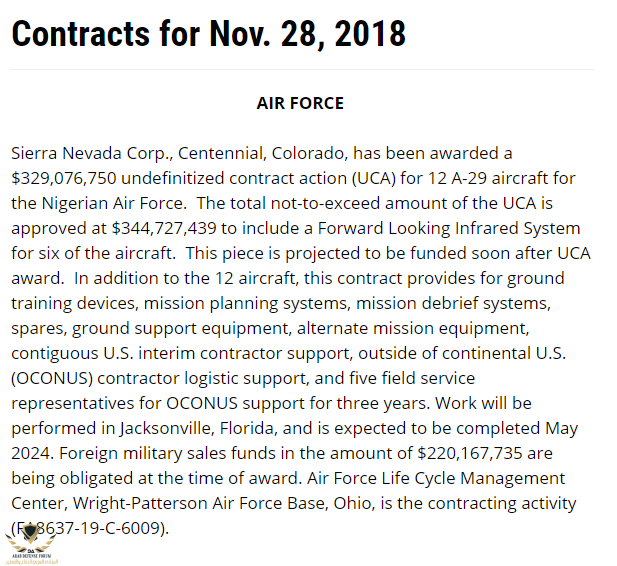The image size is (617, 566).
Task: Click the Arab Defense Forum watermark logo
Action: [x=31, y=544]
